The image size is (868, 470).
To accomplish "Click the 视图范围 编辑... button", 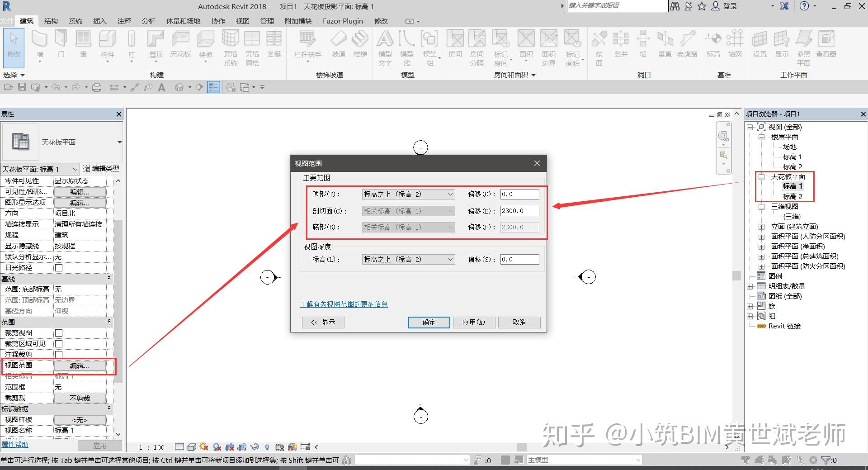I will (x=80, y=366).
